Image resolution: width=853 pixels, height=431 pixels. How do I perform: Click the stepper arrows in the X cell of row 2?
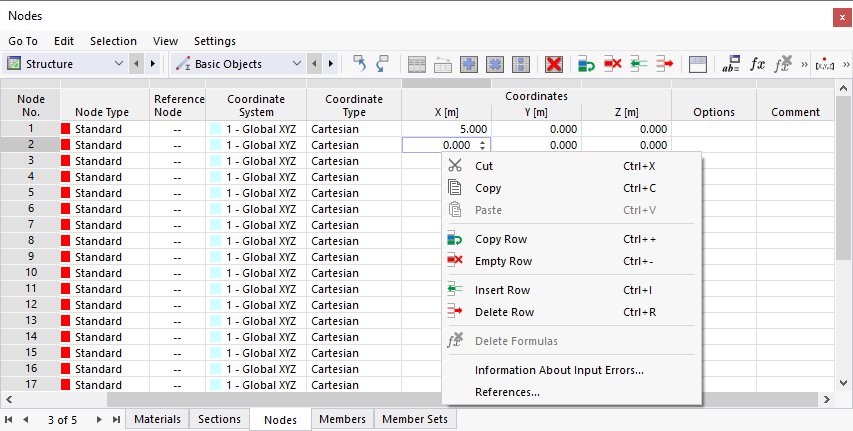[483, 145]
